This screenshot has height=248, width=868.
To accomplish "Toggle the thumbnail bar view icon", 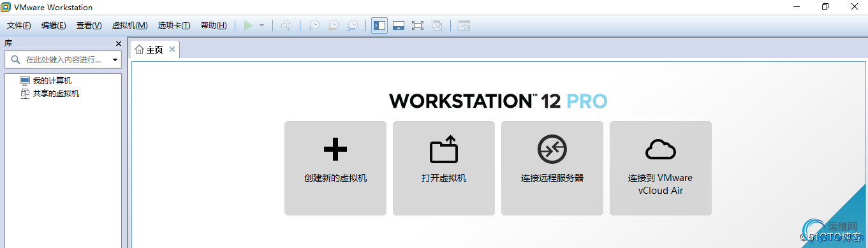I will coord(399,26).
